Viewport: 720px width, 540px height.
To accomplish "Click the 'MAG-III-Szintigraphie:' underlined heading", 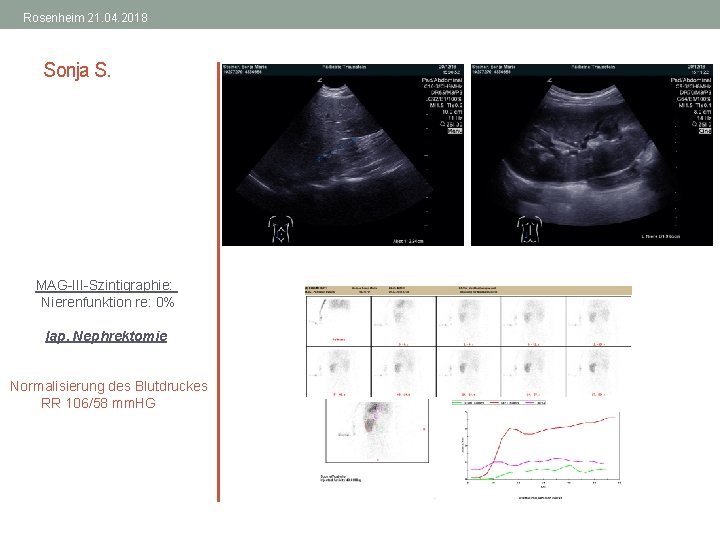I will pyautogui.click(x=106, y=285).
